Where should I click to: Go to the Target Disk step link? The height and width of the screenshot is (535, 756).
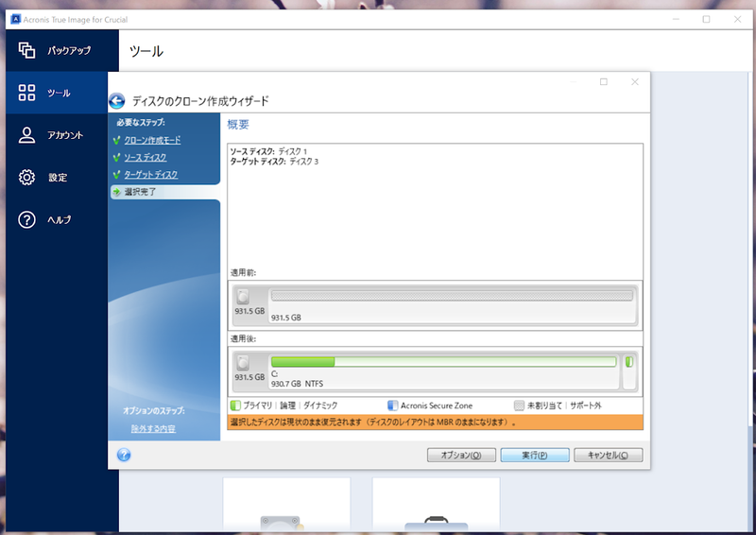[x=151, y=174]
